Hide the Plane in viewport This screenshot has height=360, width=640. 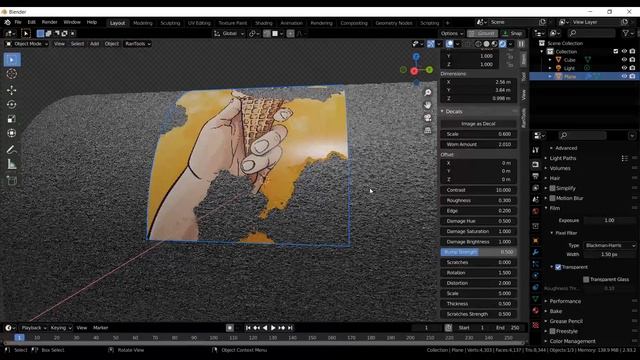coord(624,76)
